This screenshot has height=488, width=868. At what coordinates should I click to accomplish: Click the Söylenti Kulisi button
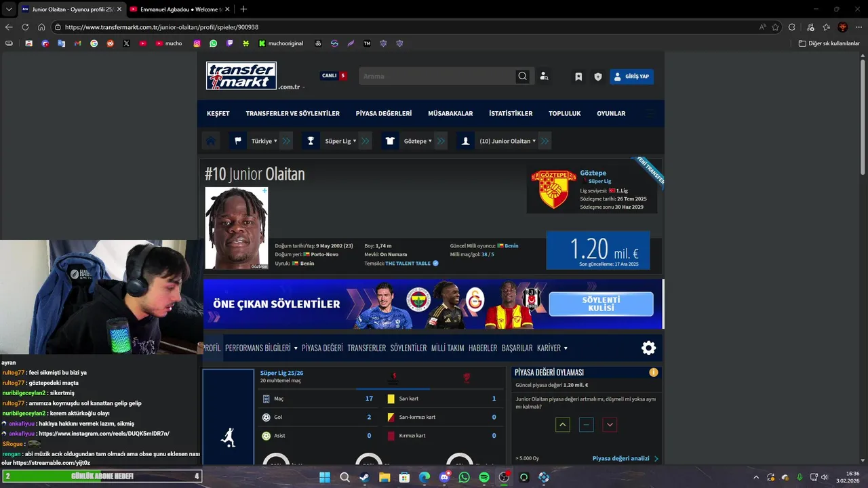pyautogui.click(x=601, y=304)
